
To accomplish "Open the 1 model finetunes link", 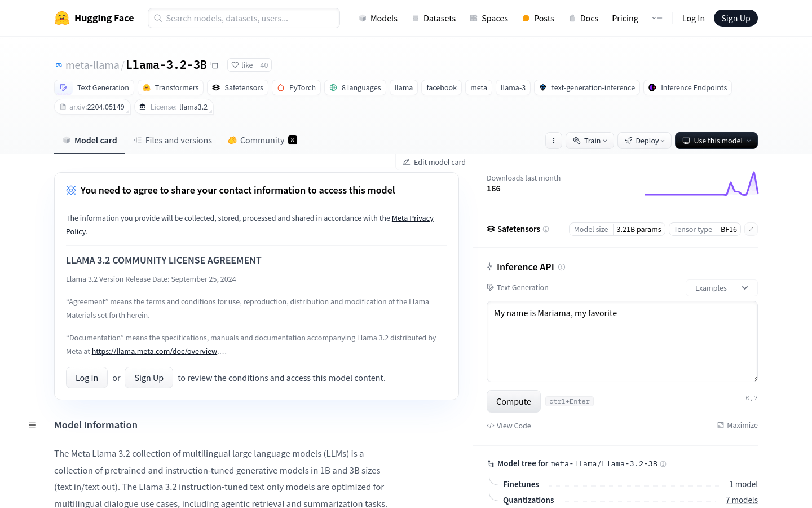I will coord(743,484).
